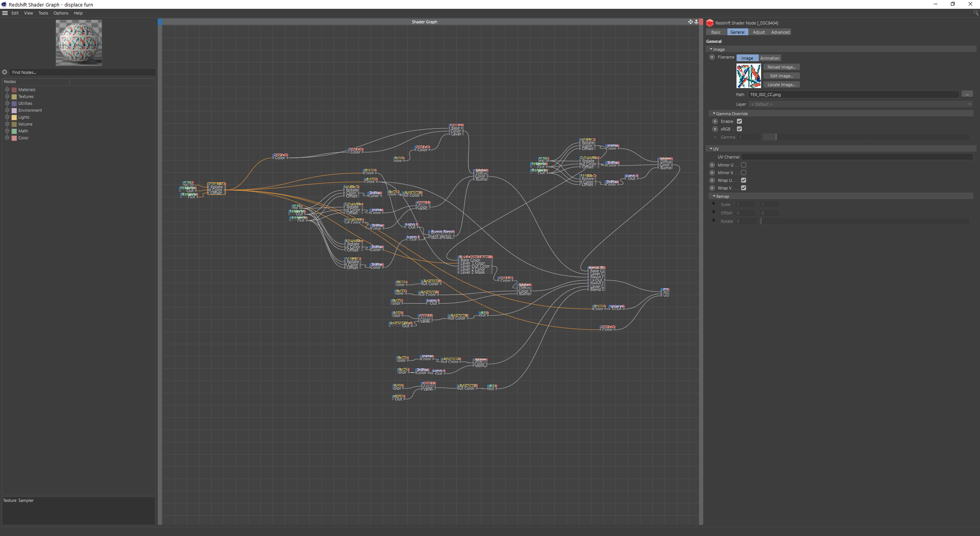980x536 pixels.
Task: Open the Layer Default dropdown
Action: point(860,104)
